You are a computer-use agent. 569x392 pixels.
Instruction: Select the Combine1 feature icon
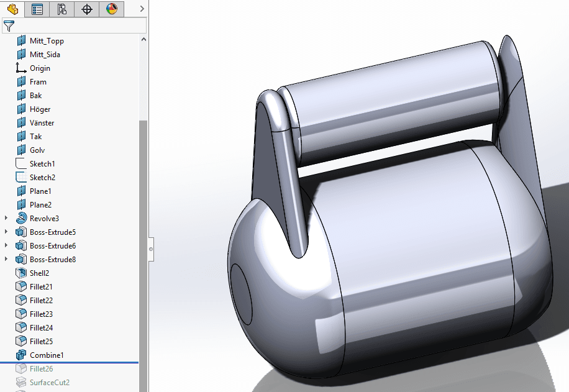[x=21, y=355]
